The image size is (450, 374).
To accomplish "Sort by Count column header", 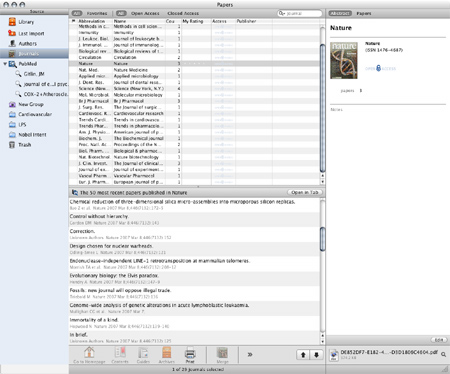I will pos(173,21).
